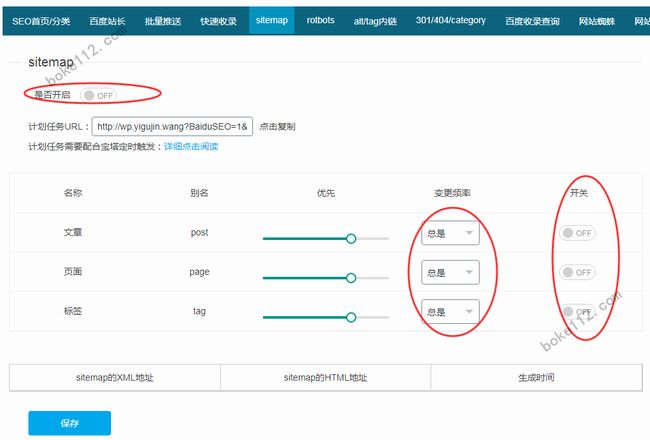Open the 网站蜘蛛 tab

coord(597,21)
